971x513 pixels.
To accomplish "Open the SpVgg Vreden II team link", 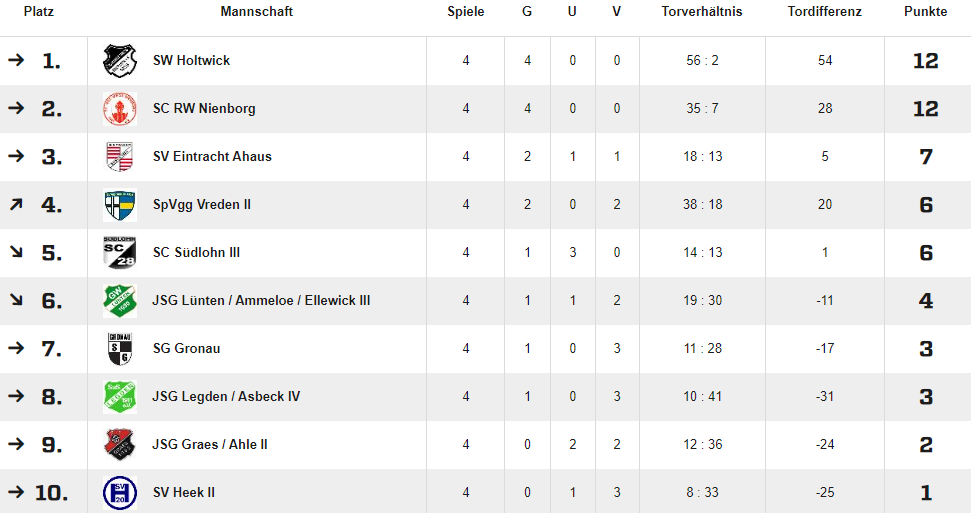I will tap(202, 205).
